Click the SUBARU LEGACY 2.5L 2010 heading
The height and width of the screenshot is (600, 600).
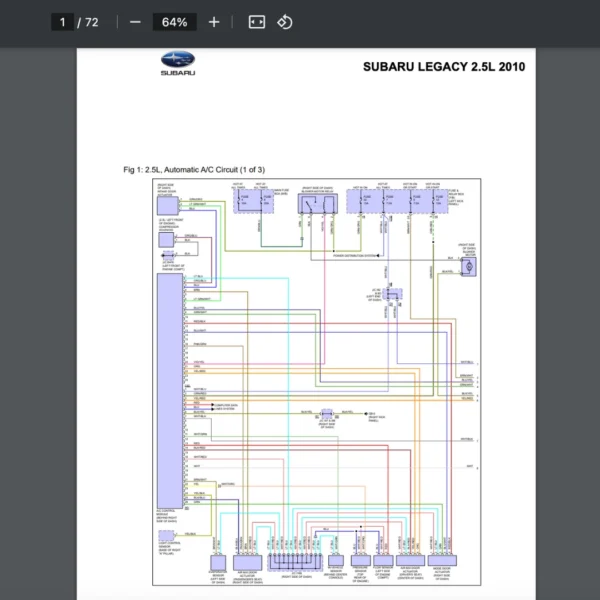click(443, 67)
